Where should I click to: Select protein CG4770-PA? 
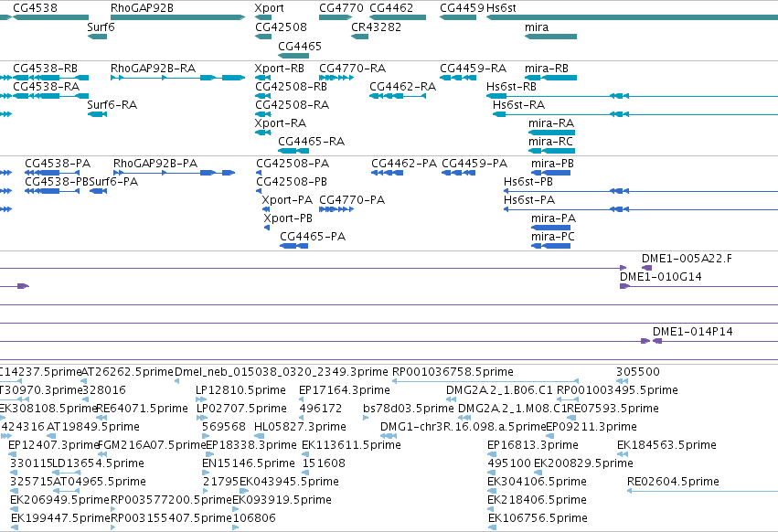point(336,209)
